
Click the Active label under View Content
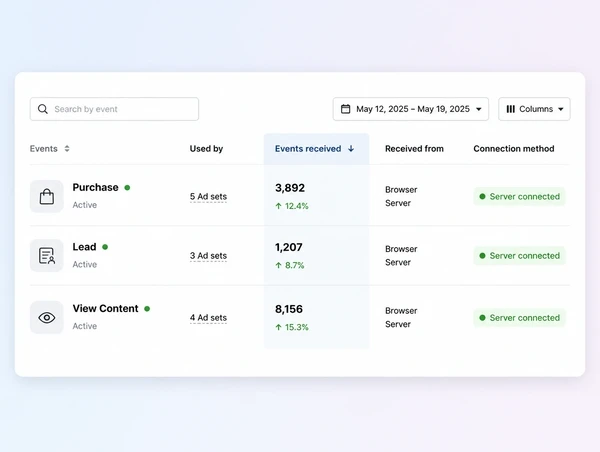(x=85, y=326)
